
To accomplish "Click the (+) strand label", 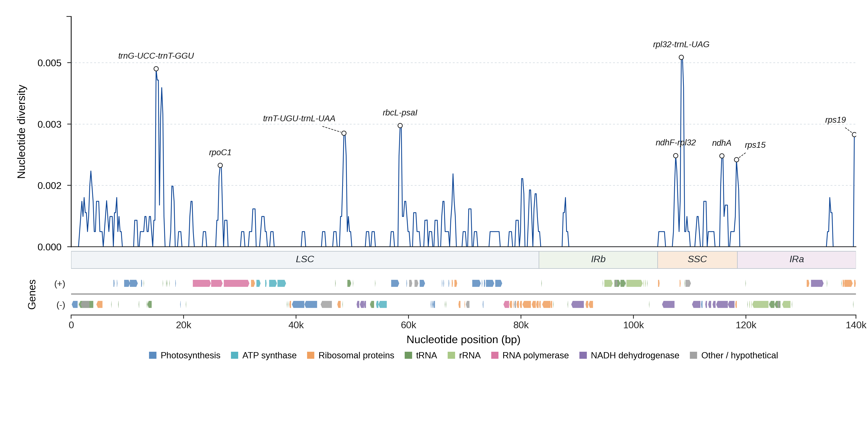I will tap(60, 284).
